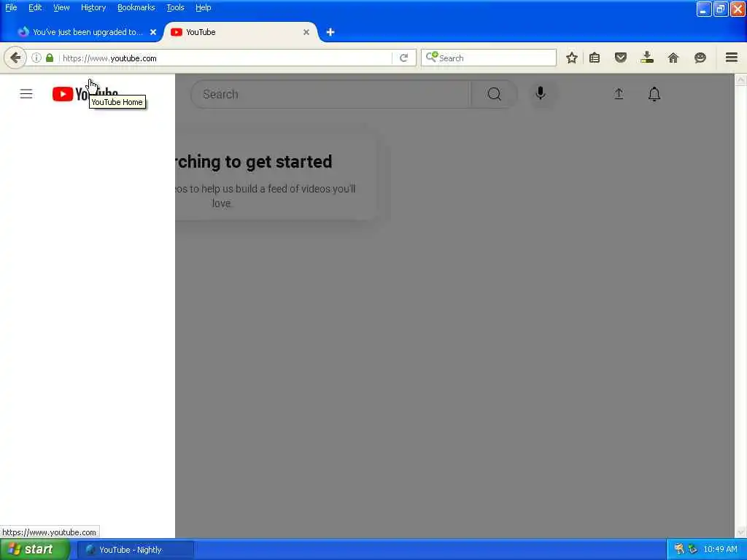747x560 pixels.
Task: Click the left system tray icon
Action: tap(679, 549)
